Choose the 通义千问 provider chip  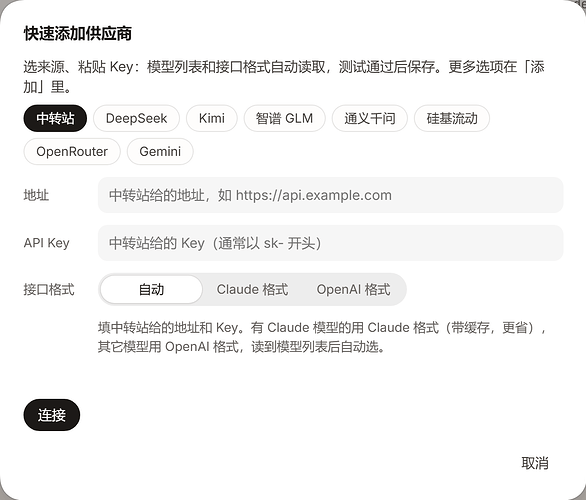pos(370,118)
